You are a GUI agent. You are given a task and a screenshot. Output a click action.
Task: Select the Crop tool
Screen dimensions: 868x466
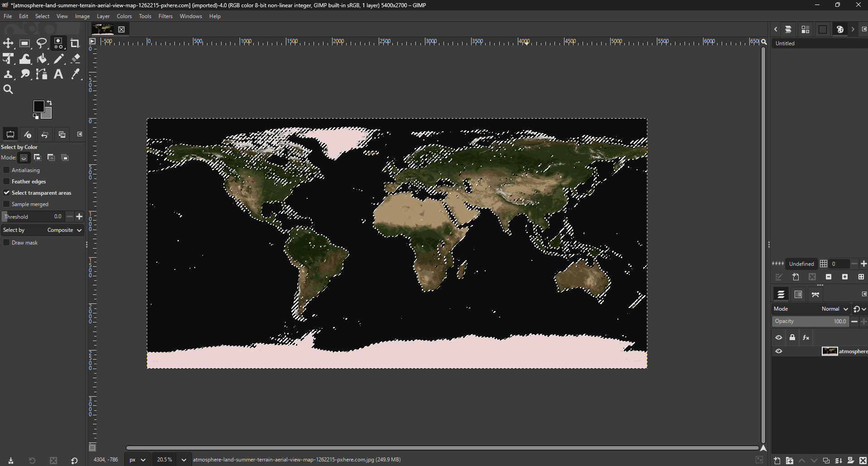75,43
